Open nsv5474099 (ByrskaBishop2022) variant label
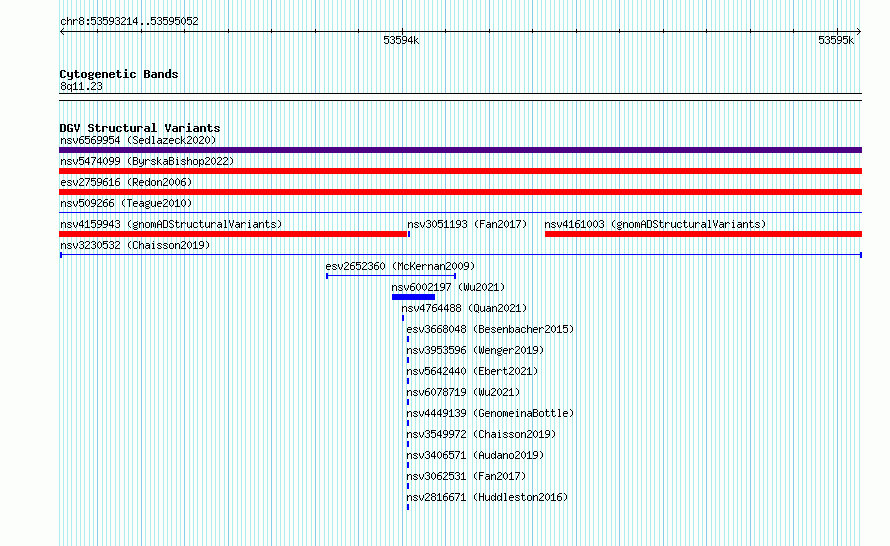Viewport: 890px width, 546px height. (x=147, y=161)
